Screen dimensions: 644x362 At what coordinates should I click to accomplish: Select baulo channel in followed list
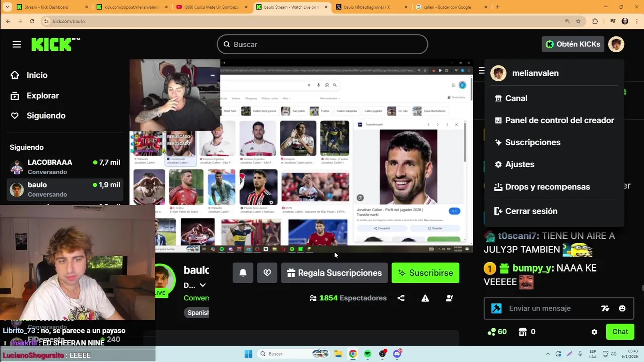click(x=65, y=189)
